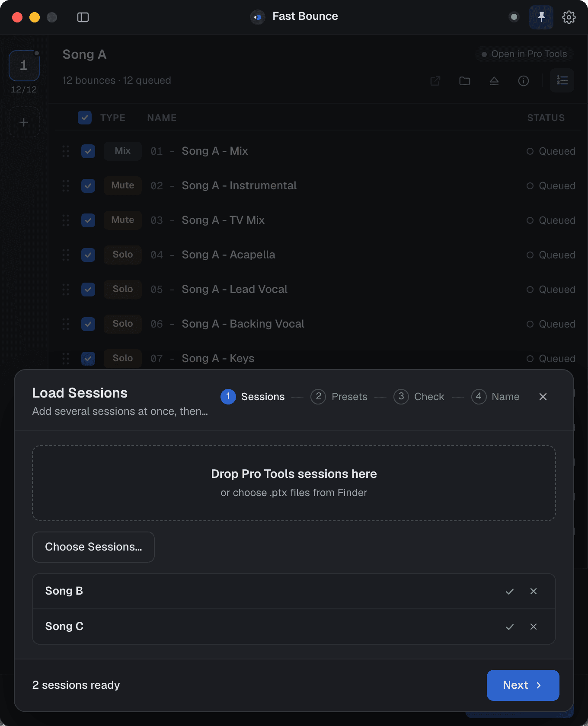
Task: Confirm Song B with checkmark icon
Action: [x=510, y=591]
